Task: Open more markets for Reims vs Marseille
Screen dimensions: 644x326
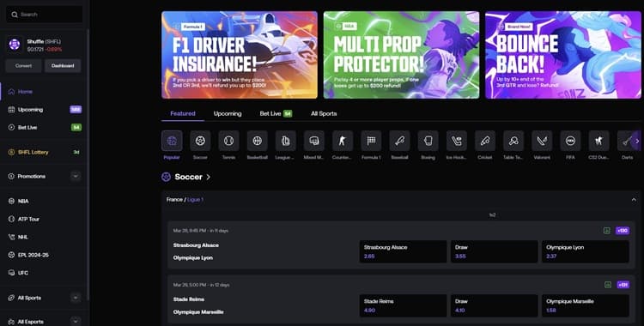Action: tap(623, 285)
